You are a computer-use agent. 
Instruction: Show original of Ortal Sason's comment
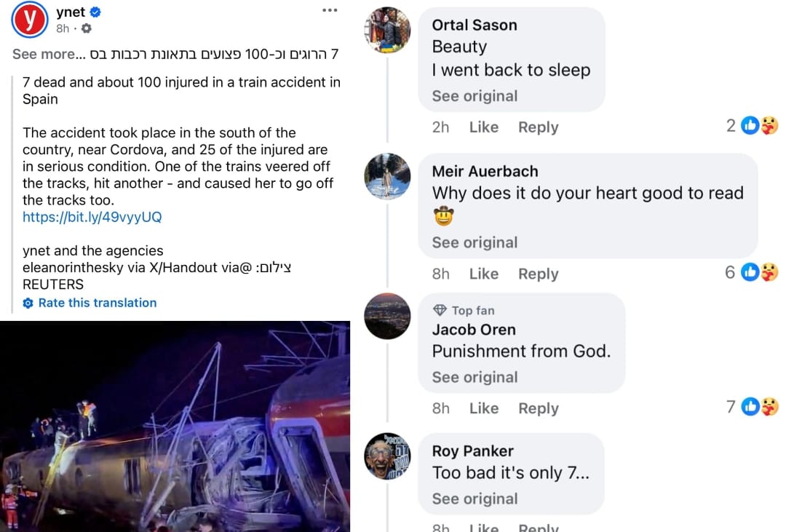click(475, 96)
